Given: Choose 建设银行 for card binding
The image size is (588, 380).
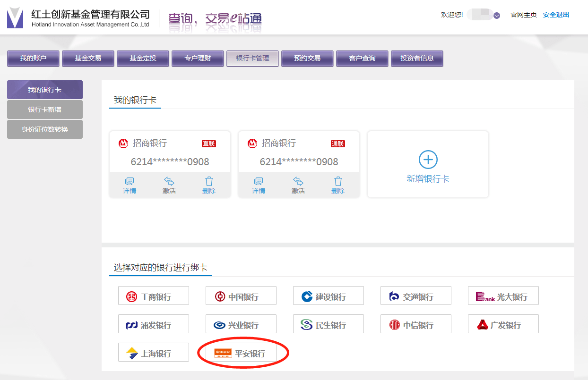Looking at the screenshot, I should [329, 296].
